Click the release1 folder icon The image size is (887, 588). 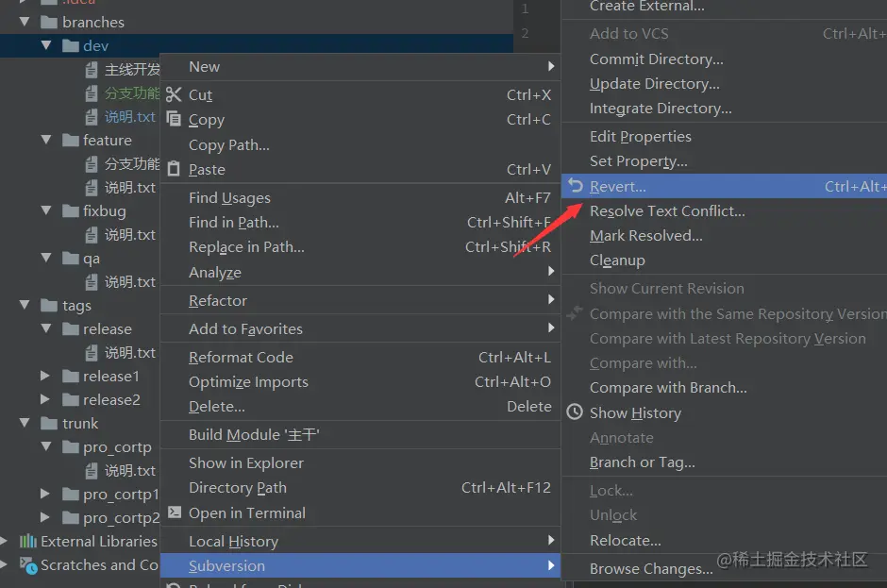click(70, 376)
